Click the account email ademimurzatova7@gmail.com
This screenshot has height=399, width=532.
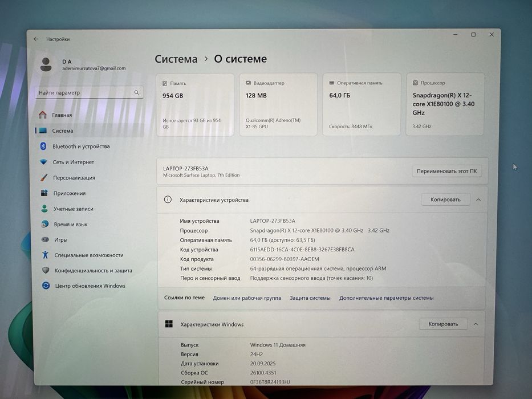(94, 68)
